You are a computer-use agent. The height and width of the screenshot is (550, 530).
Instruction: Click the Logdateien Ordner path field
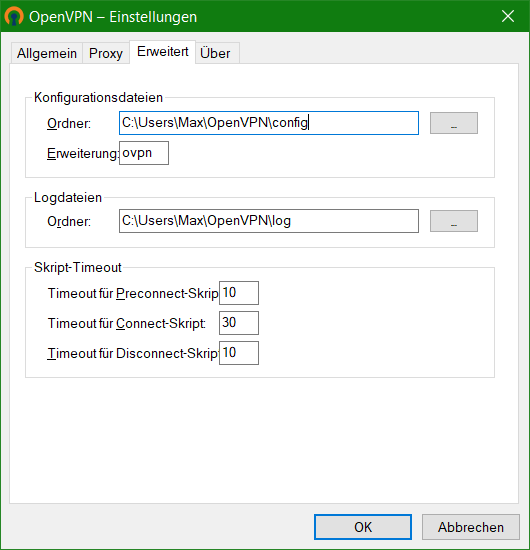point(269,221)
